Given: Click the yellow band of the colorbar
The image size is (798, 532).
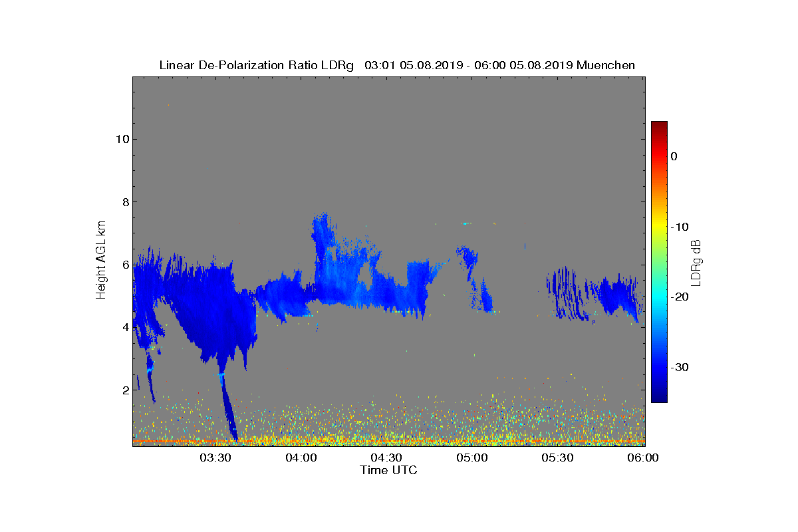Looking at the screenshot, I should tap(659, 226).
